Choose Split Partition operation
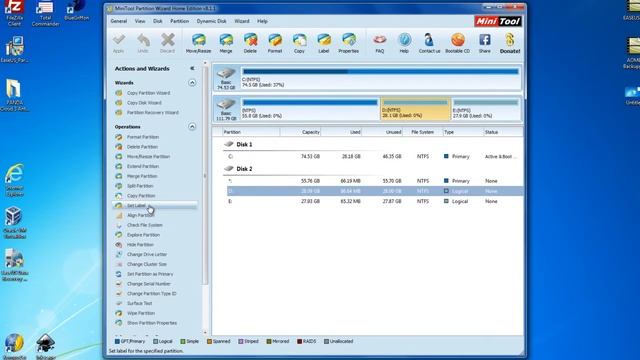The image size is (640, 360). click(x=140, y=186)
